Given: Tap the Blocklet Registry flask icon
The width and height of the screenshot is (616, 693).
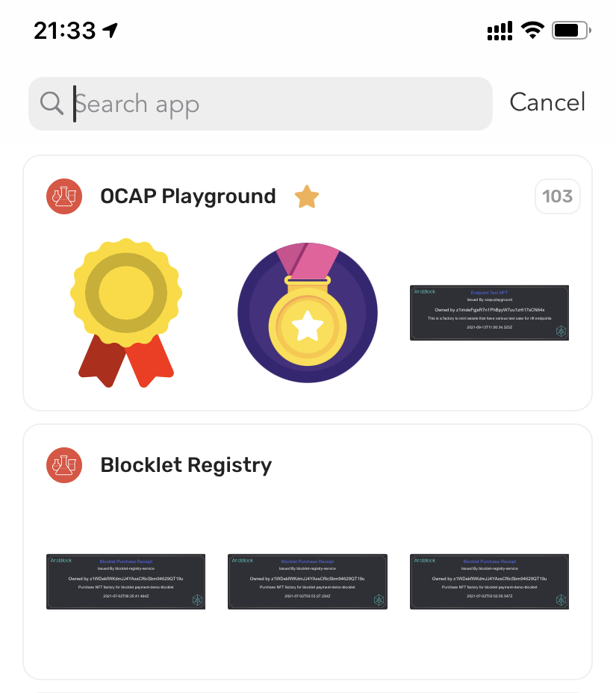Looking at the screenshot, I should [x=63, y=465].
